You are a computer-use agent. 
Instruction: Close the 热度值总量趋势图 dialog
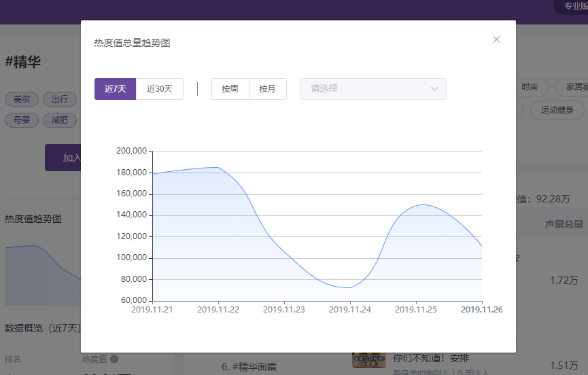[x=496, y=39]
